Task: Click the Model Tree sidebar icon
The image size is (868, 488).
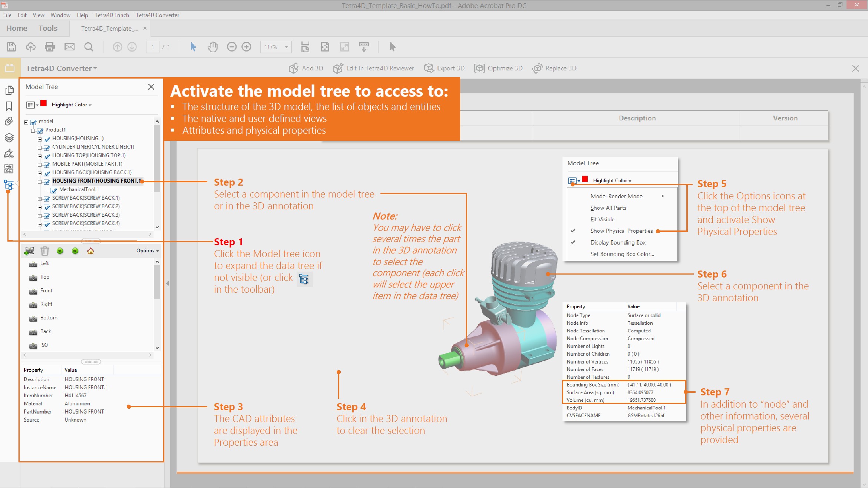Action: (x=9, y=184)
